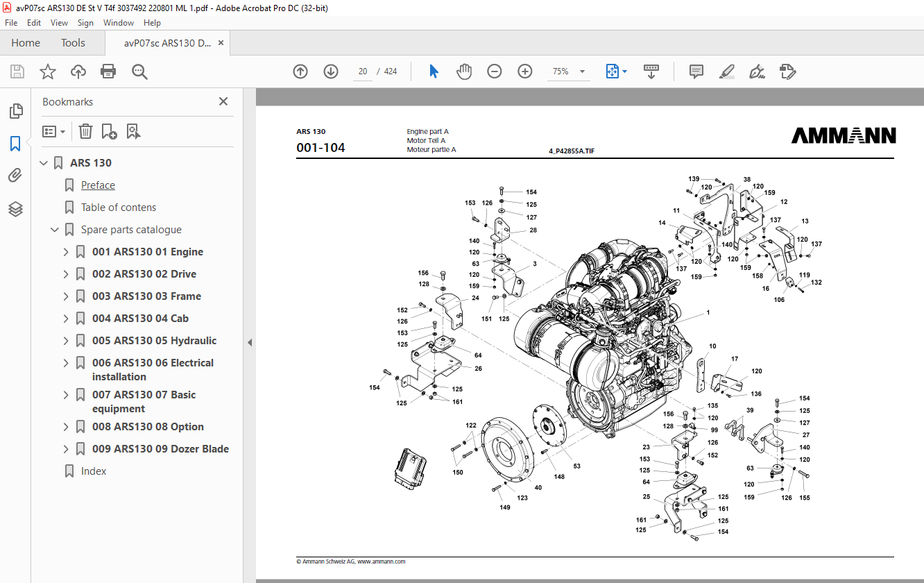Click the Zoom out minus icon
The width and height of the screenshot is (924, 583).
click(495, 71)
